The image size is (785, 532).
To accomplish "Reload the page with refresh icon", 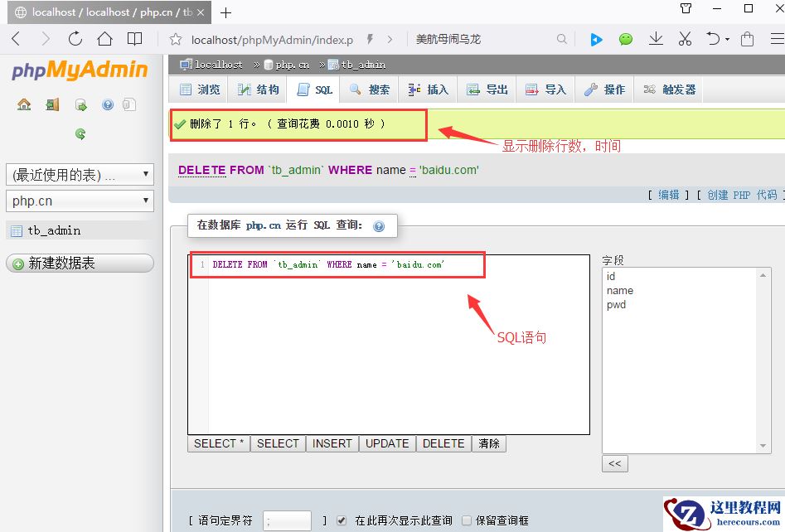I will 75,39.
